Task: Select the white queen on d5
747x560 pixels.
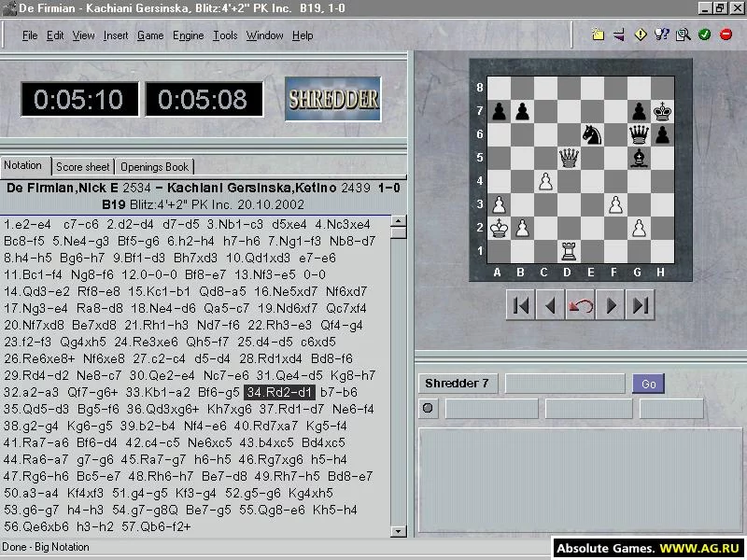Action: 569,158
